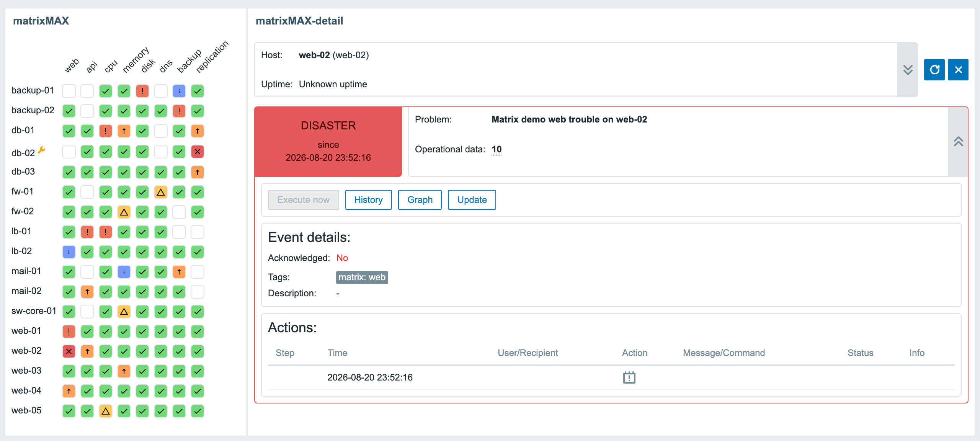Click the problem name Matrix demo web trouble on web-02
This screenshot has height=441, width=980.
[x=569, y=119]
